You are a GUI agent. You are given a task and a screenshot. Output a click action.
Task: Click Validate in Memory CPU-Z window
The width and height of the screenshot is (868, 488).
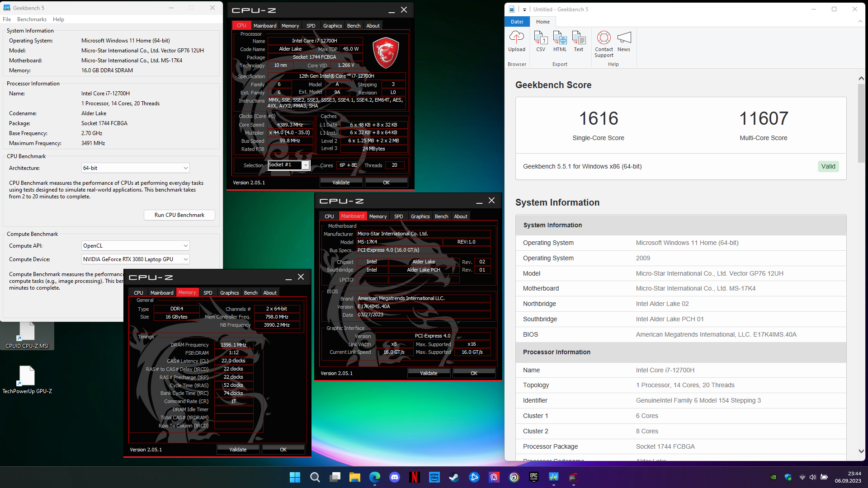tap(238, 450)
